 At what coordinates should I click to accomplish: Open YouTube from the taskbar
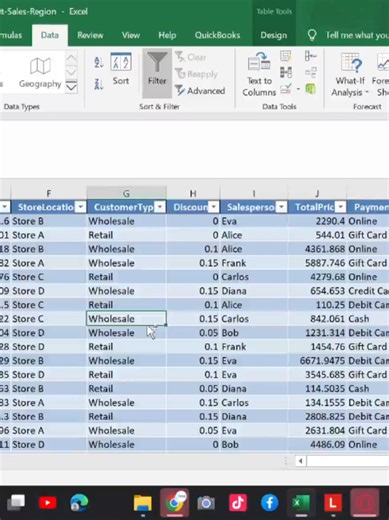[47, 502]
